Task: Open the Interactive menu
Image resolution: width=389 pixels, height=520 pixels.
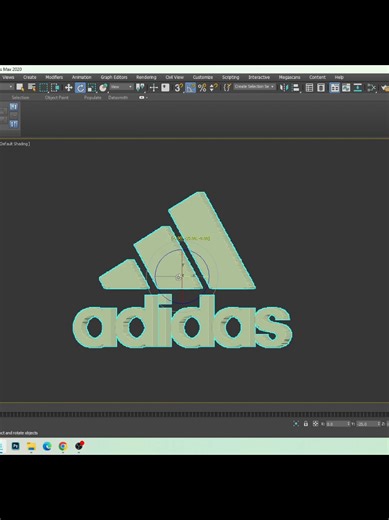Action: pos(259,77)
